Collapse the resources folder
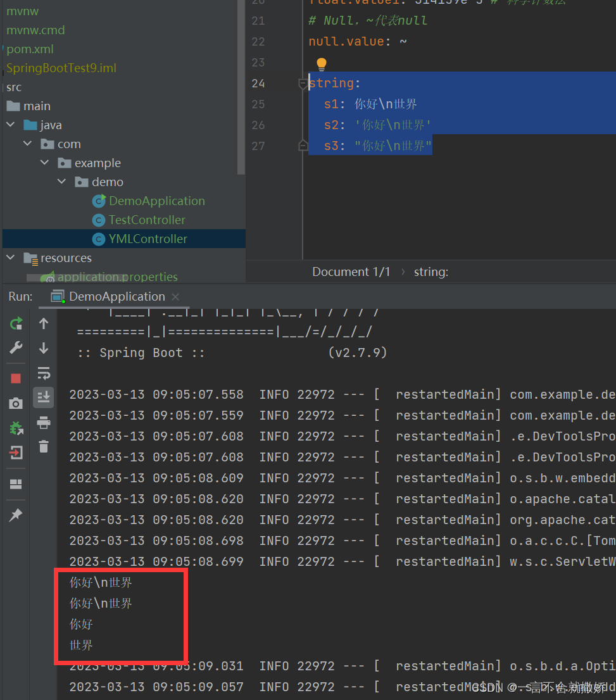 (11, 258)
